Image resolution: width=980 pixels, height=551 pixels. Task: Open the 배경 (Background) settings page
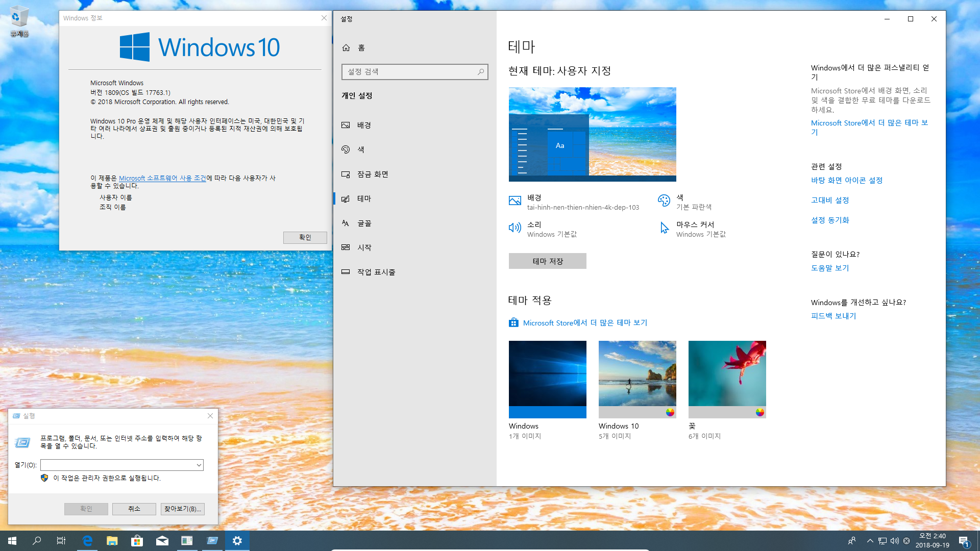pyautogui.click(x=414, y=125)
